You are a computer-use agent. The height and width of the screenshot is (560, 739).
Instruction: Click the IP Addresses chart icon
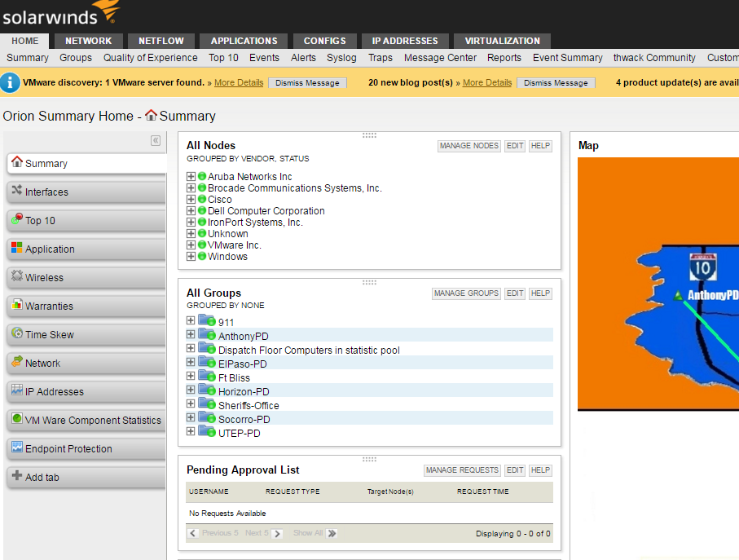point(17,390)
